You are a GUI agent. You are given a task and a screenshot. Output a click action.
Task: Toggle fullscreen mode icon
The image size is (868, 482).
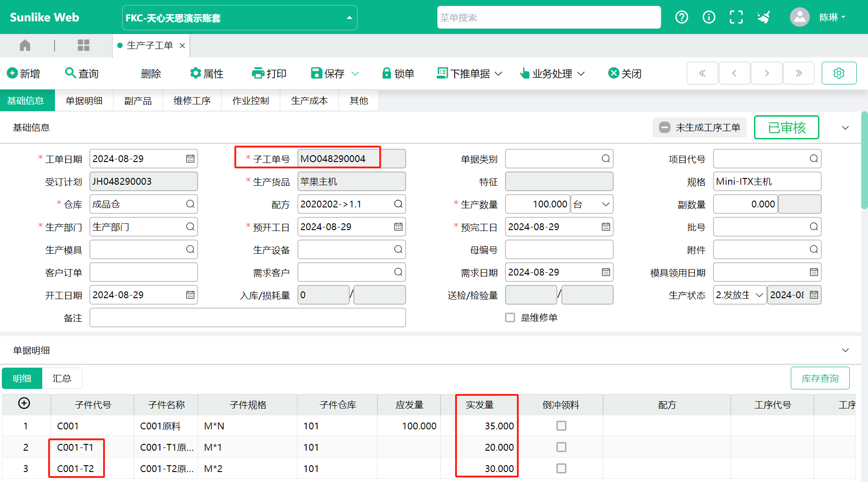click(736, 17)
